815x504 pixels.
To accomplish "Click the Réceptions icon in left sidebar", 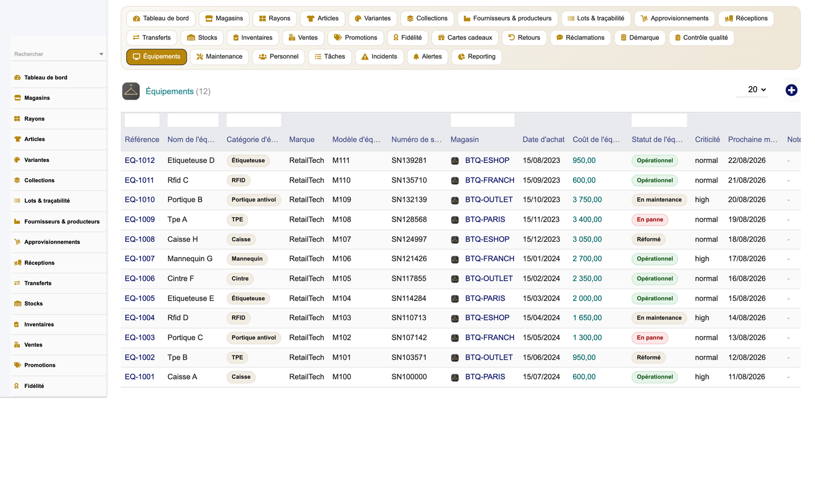I will pos(17,263).
